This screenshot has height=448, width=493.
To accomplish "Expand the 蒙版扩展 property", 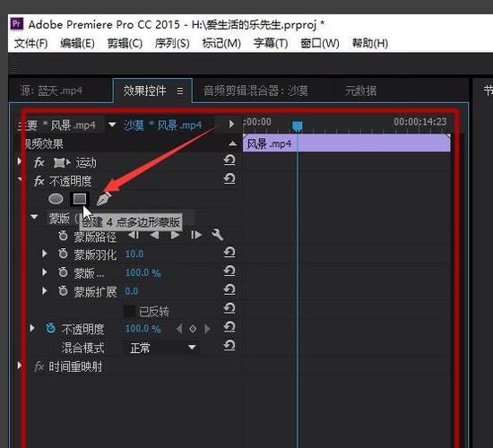I will tap(45, 291).
